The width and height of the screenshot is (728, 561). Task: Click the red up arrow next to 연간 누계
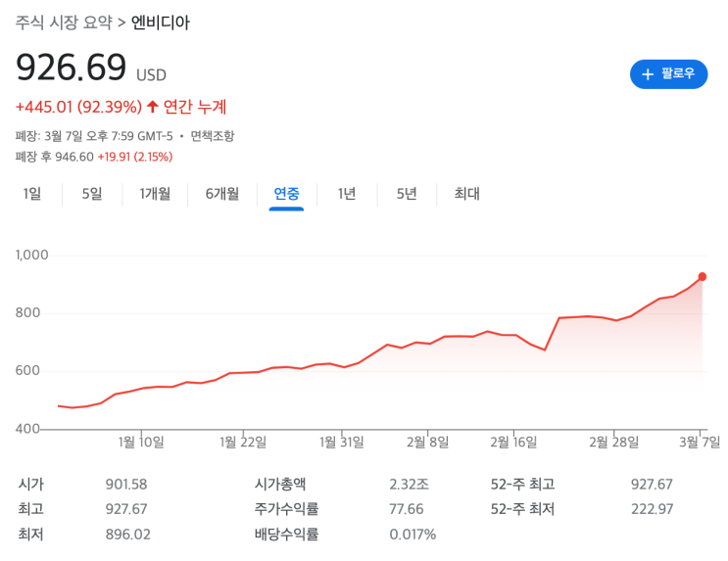pyautogui.click(x=152, y=107)
